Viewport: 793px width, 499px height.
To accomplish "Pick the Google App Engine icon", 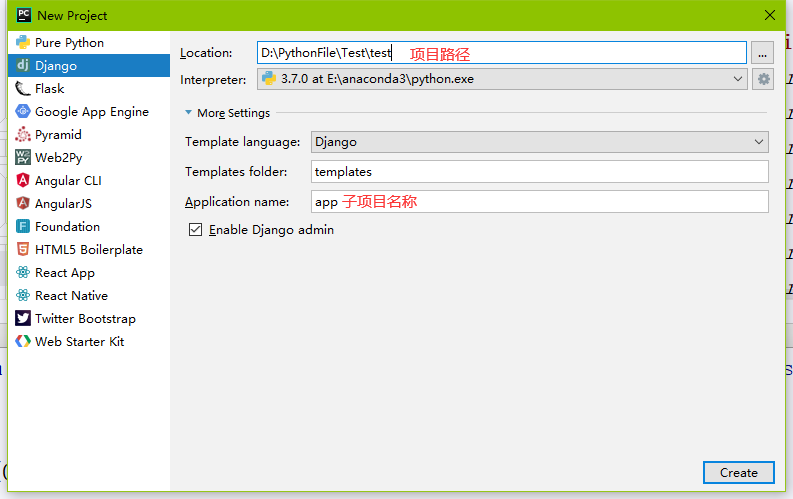I will pos(23,111).
